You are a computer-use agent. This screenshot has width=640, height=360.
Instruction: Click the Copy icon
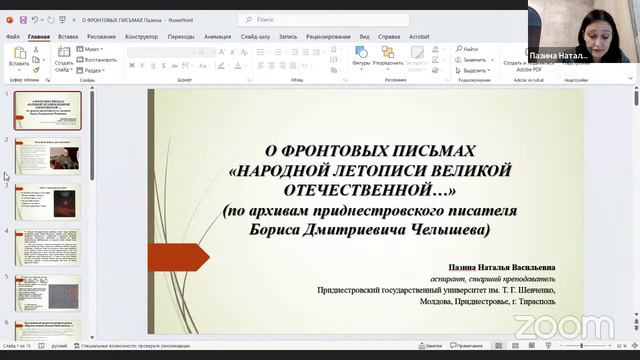(36, 60)
